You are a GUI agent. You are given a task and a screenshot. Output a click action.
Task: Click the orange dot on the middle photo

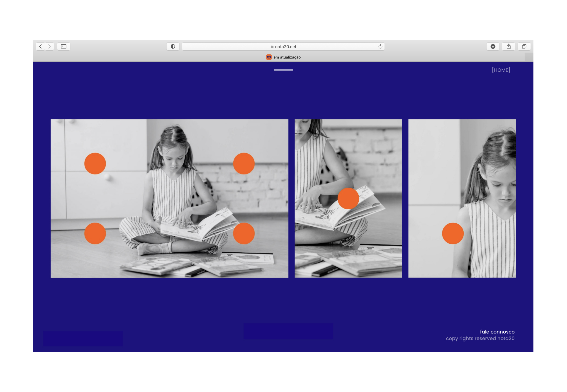[348, 198]
